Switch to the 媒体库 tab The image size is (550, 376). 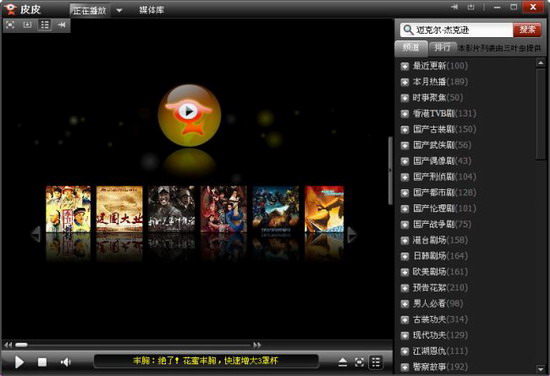tap(152, 10)
